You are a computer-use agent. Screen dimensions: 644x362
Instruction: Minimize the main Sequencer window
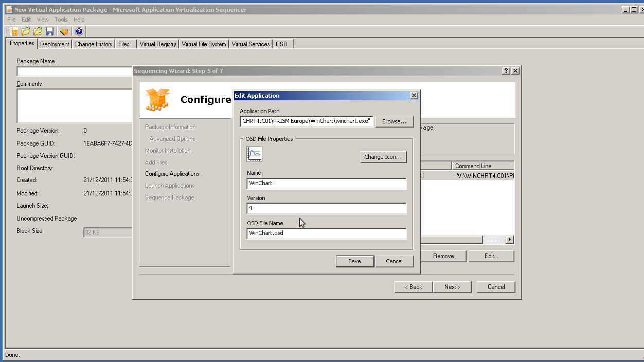[625, 9]
